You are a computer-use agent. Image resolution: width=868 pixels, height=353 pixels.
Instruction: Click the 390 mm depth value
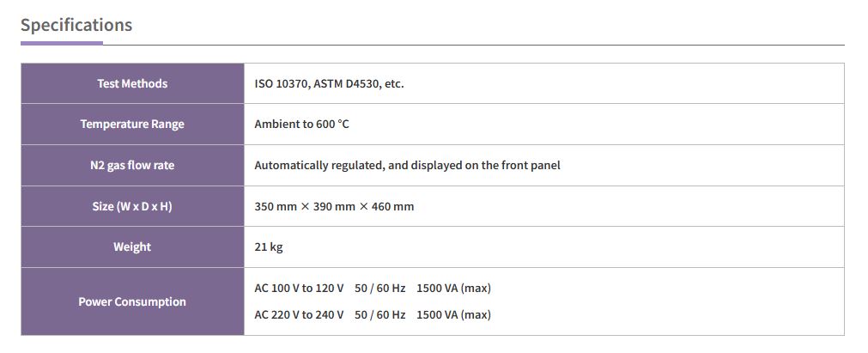coord(333,206)
